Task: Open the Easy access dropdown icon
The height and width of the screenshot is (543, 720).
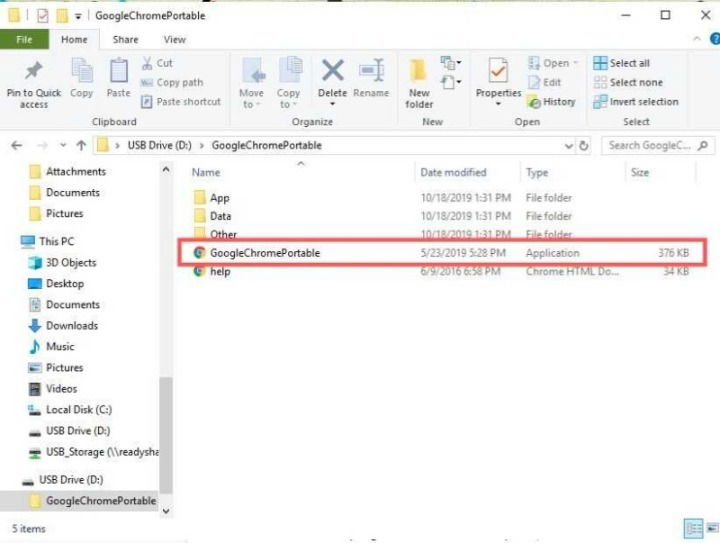Action: tap(450, 83)
